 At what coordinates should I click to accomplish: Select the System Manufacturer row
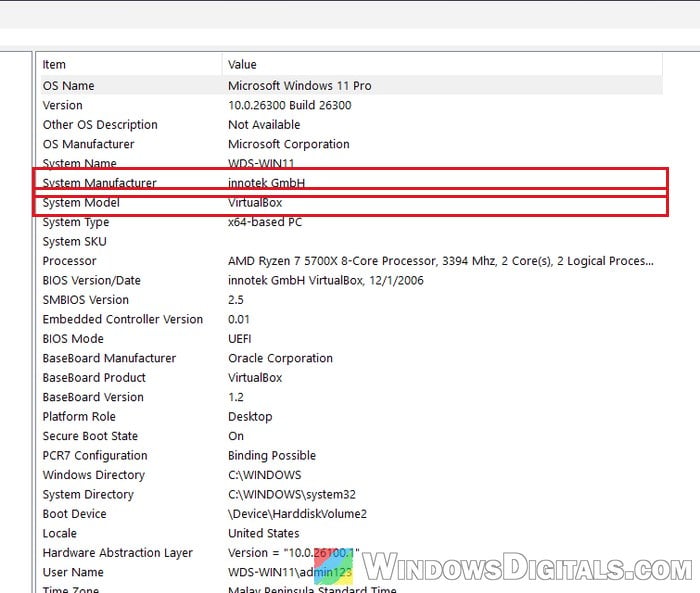(99, 183)
